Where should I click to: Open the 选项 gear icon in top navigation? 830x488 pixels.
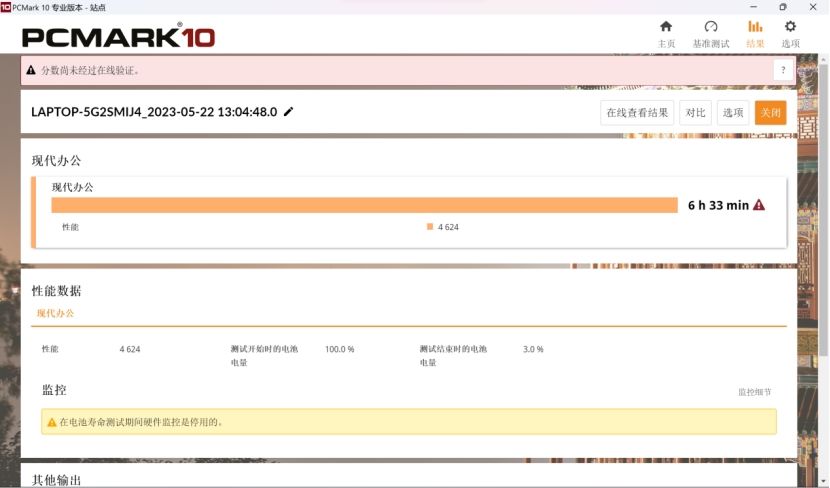pos(790,26)
